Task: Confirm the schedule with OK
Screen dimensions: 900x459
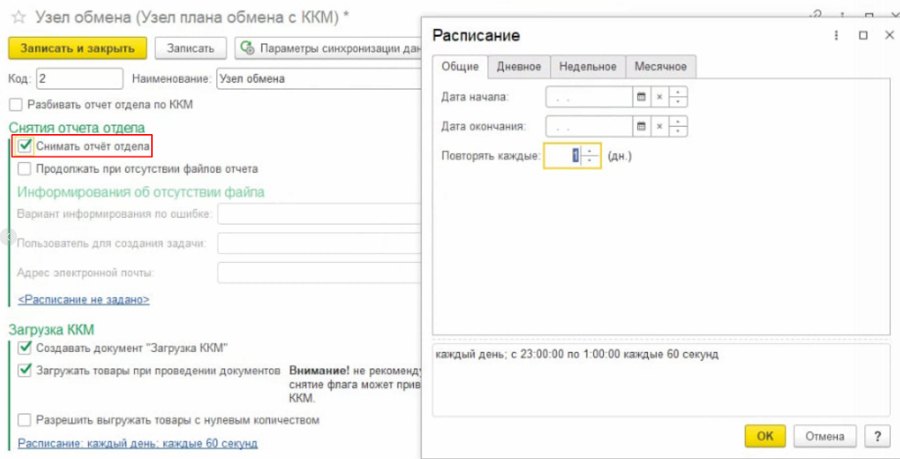Action: 765,436
